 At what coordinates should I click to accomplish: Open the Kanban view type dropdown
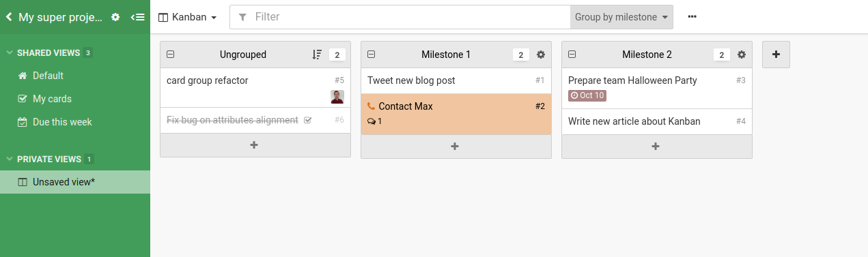(188, 17)
